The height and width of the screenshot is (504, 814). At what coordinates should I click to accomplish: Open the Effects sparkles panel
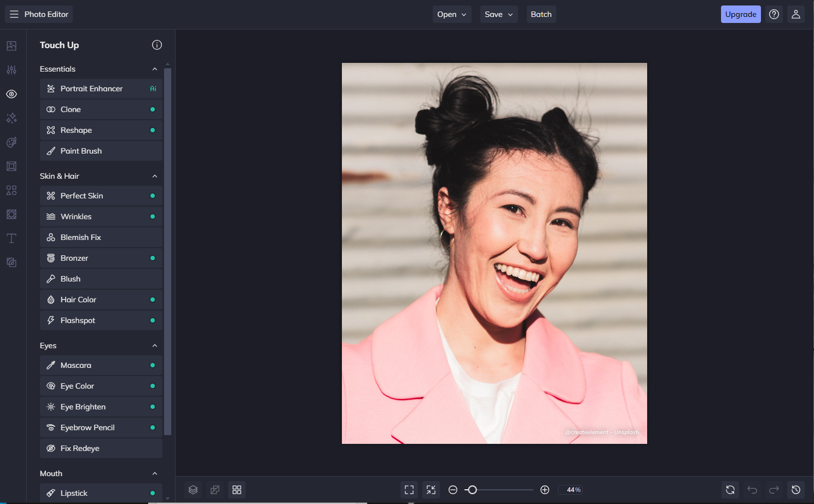click(x=11, y=118)
